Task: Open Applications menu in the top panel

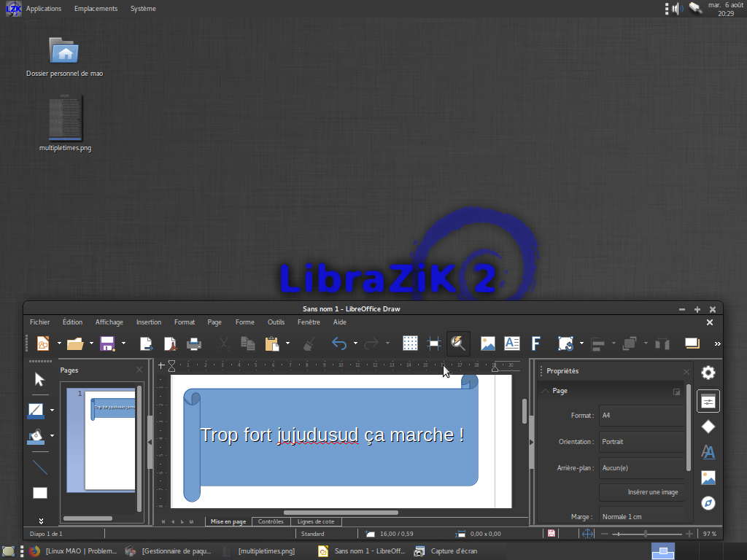Action: pyautogui.click(x=43, y=9)
